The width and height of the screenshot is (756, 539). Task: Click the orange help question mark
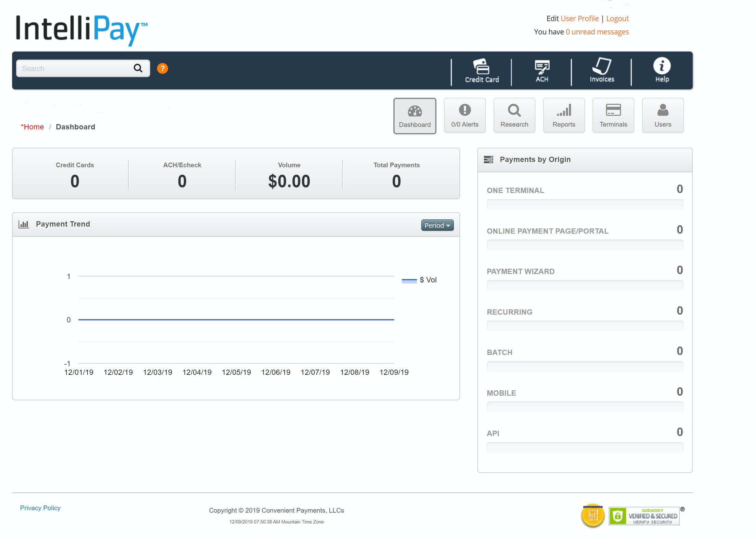[163, 68]
